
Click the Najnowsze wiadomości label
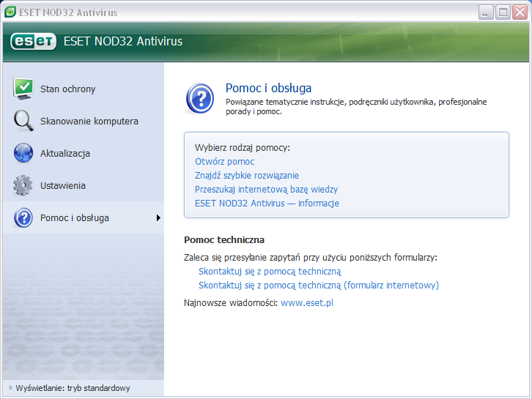coord(231,302)
